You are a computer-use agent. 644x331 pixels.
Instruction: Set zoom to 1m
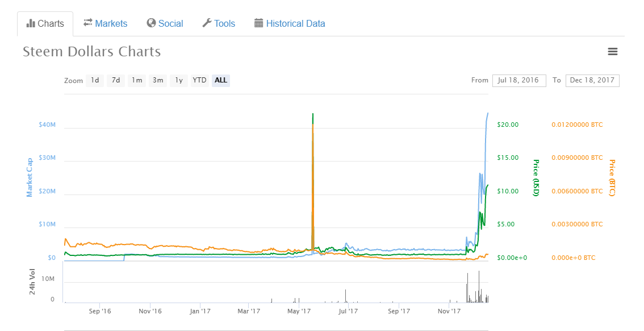137,80
